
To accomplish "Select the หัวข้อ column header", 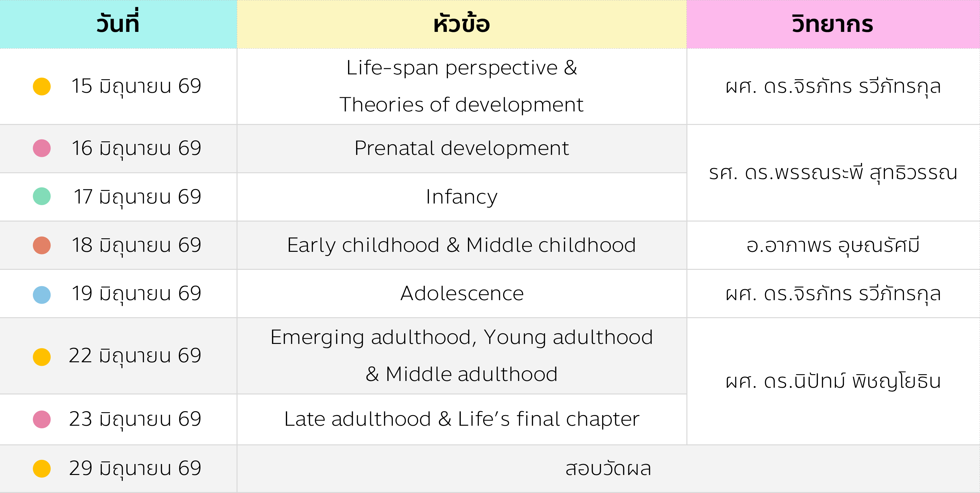I will 461,24.
